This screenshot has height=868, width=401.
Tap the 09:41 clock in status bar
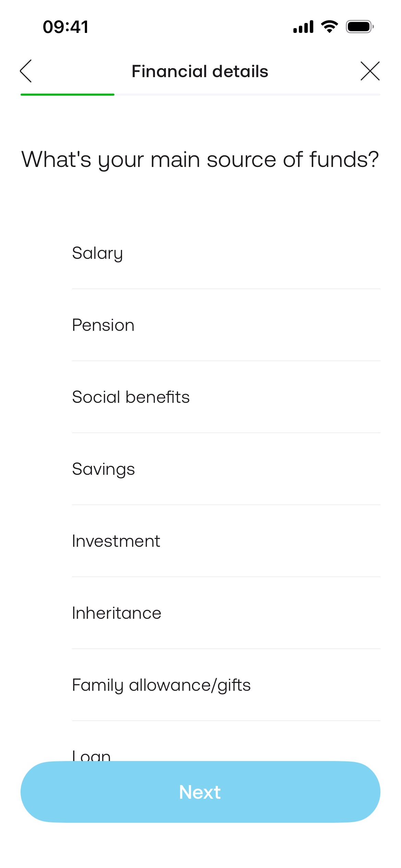(x=65, y=27)
